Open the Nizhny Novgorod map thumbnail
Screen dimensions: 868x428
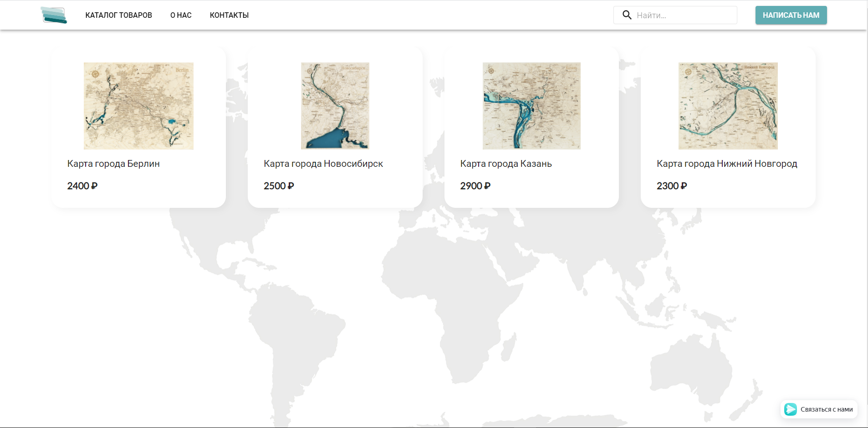point(728,106)
